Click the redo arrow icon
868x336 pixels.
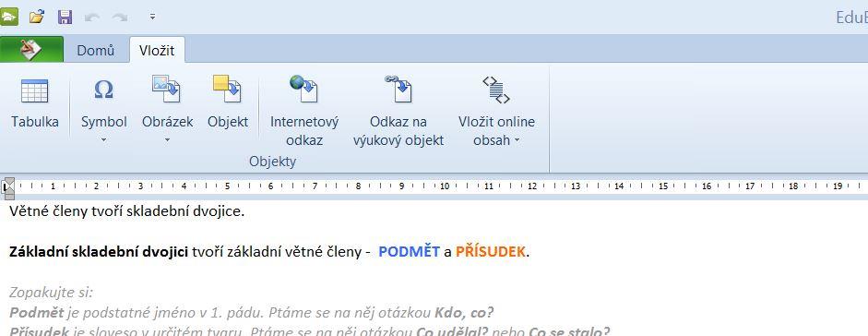(x=120, y=18)
